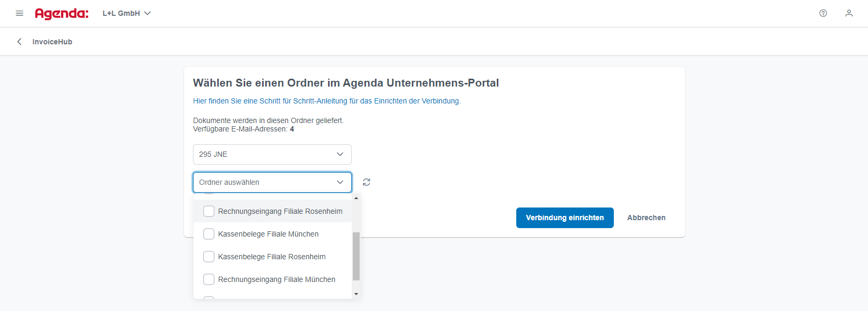This screenshot has height=311, width=868.
Task: Check Kassenbelege Filiale München checkbox
Action: coord(209,234)
